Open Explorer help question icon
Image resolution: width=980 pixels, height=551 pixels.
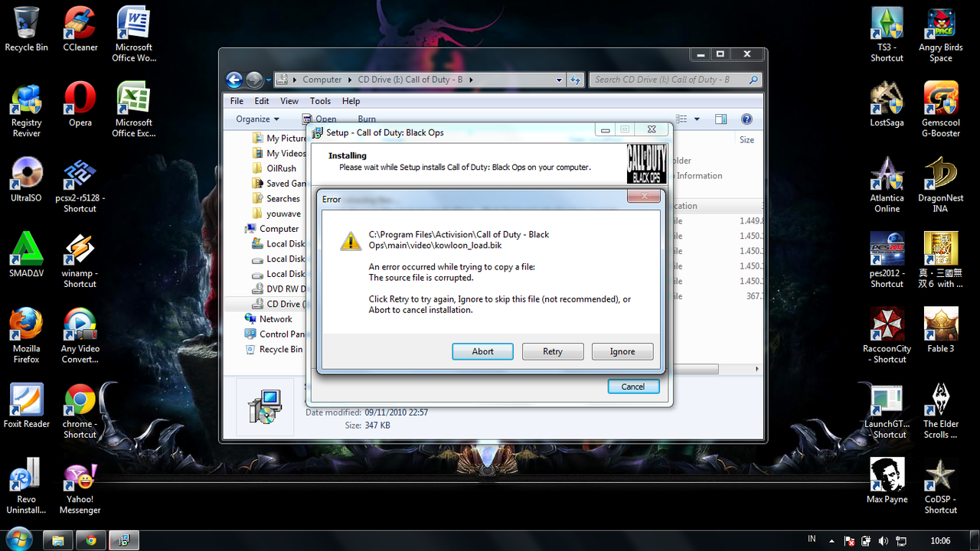(747, 119)
